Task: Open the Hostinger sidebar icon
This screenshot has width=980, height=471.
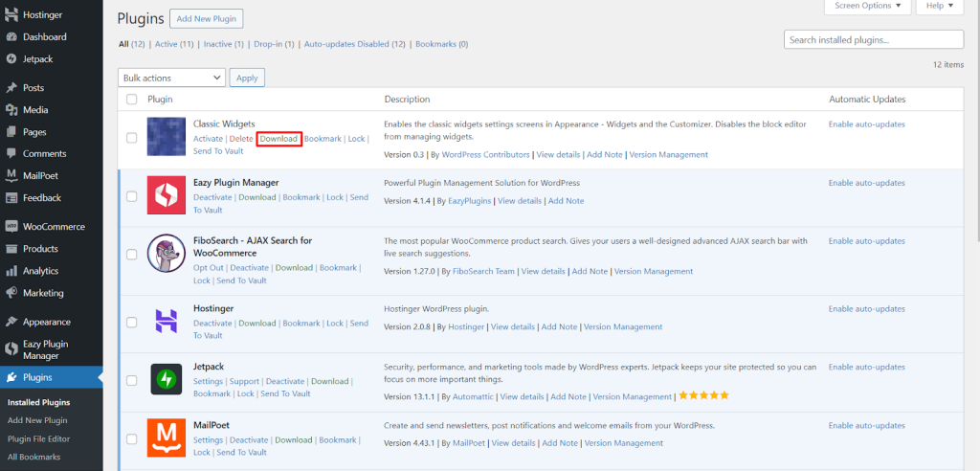Action: click(11, 15)
